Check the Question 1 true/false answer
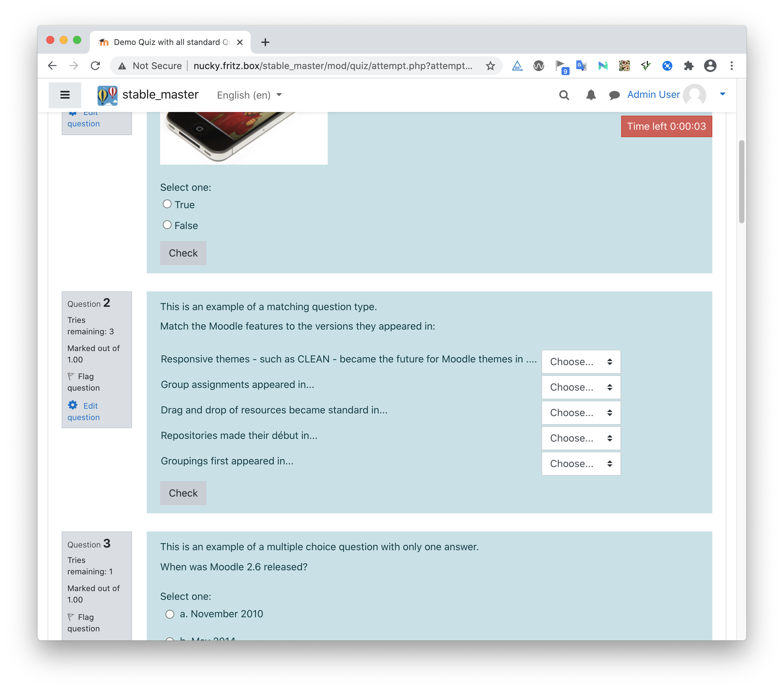The height and width of the screenshot is (690, 784). [x=183, y=253]
